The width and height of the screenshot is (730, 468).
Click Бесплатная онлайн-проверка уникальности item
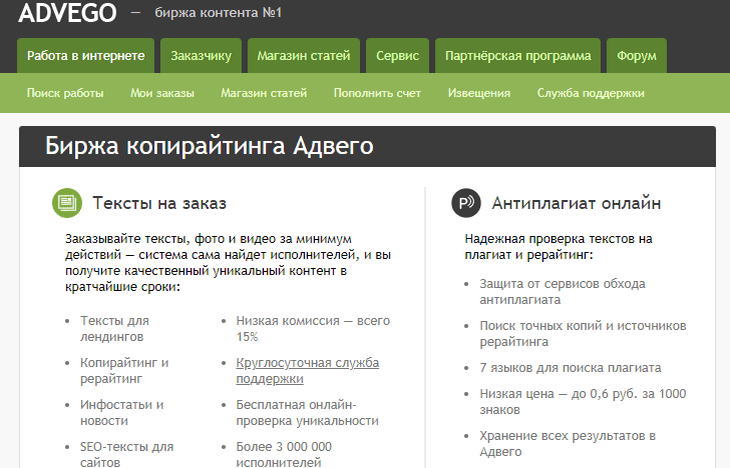tap(307, 413)
